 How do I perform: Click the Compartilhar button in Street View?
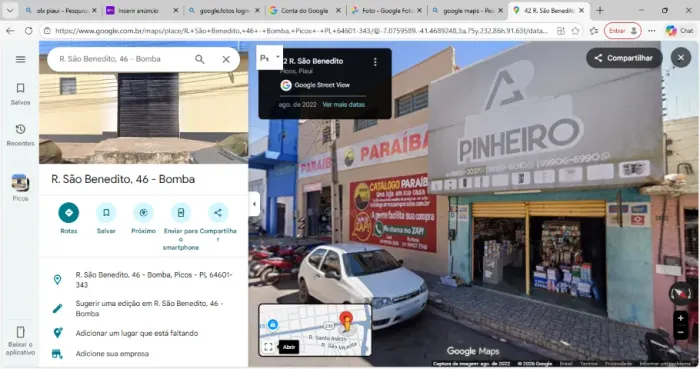(624, 58)
